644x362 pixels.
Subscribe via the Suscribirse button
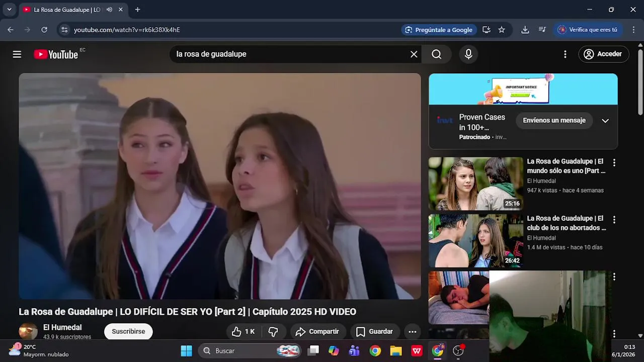128,331
